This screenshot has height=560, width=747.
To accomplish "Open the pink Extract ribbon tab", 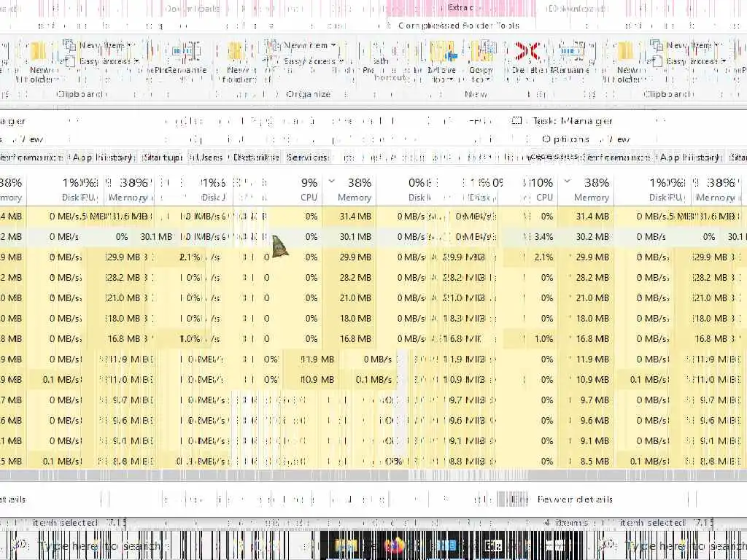I will [x=461, y=7].
